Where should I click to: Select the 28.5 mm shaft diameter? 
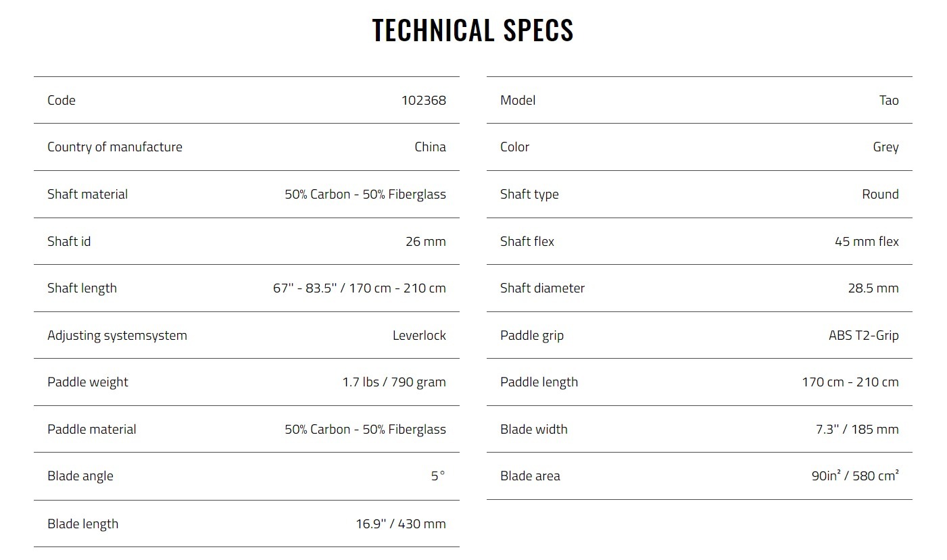click(x=873, y=288)
